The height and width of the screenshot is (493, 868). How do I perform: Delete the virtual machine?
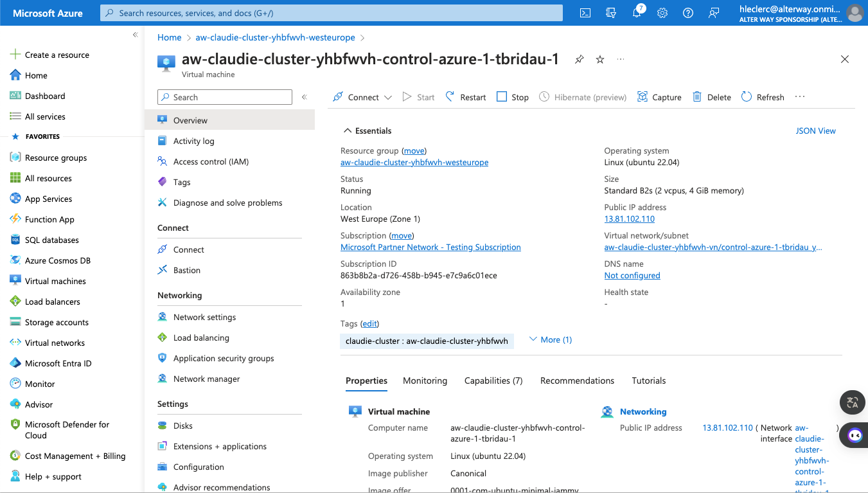(712, 97)
